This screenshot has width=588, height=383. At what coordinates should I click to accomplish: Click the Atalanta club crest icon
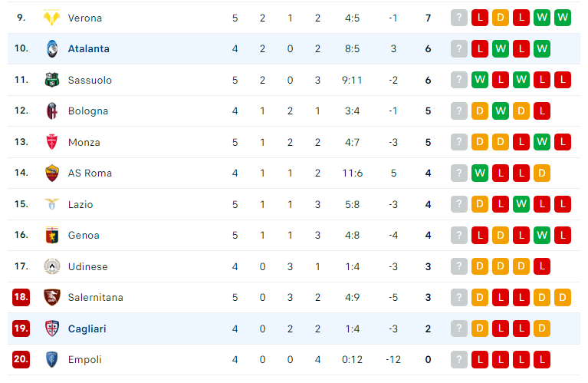click(52, 49)
